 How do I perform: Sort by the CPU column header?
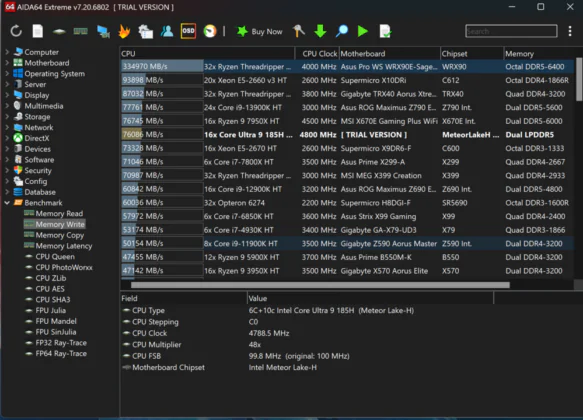(207, 54)
